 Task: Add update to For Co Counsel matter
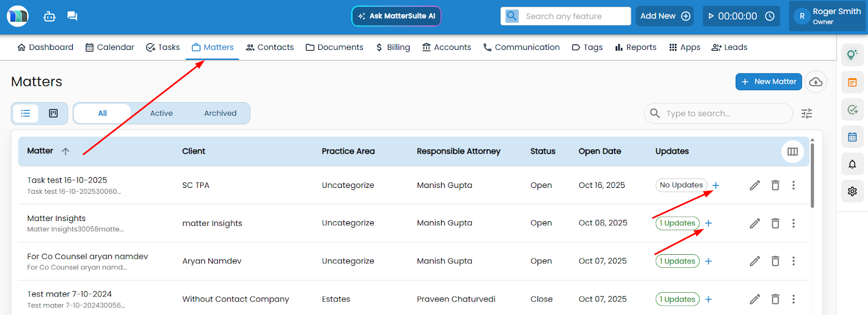click(709, 261)
